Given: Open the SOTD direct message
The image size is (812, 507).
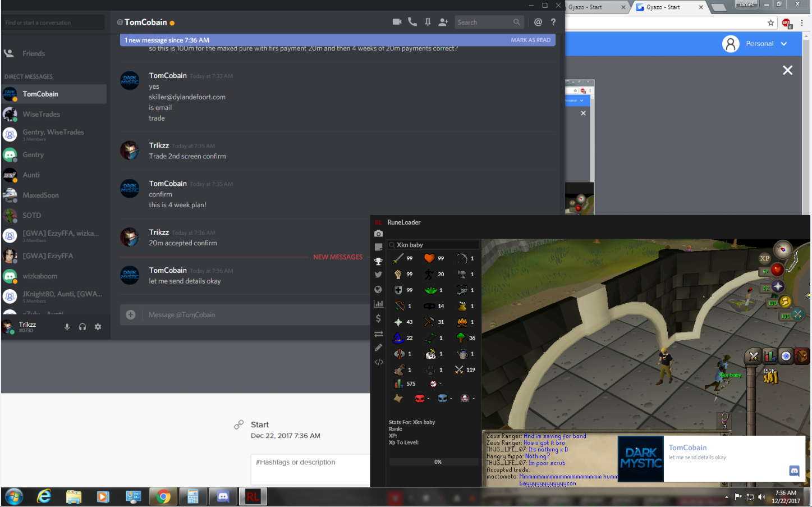Looking at the screenshot, I should click(54, 215).
